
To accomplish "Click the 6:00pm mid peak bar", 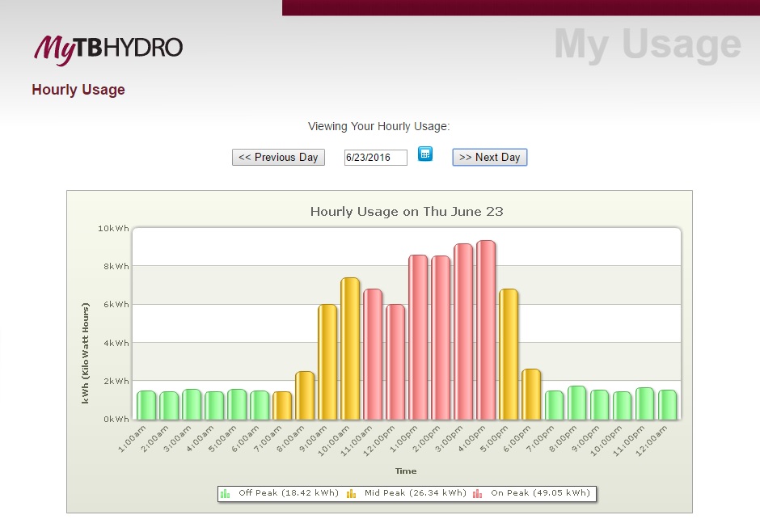I will (x=531, y=395).
